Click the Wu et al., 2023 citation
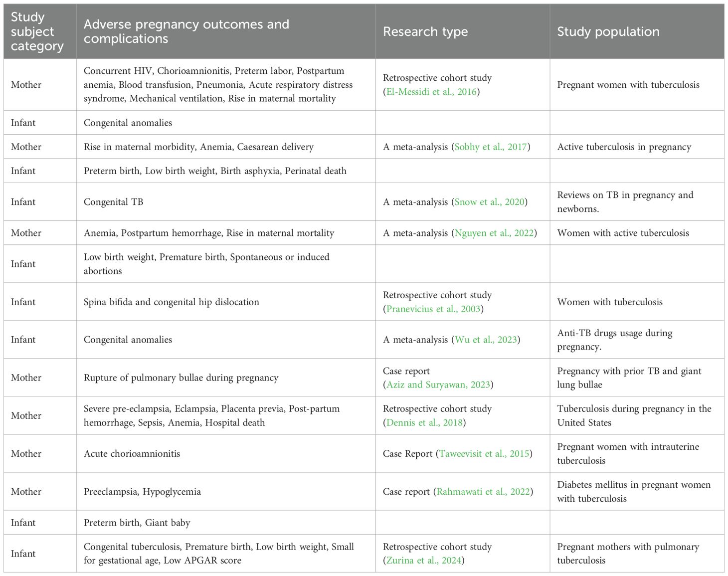 485,340
